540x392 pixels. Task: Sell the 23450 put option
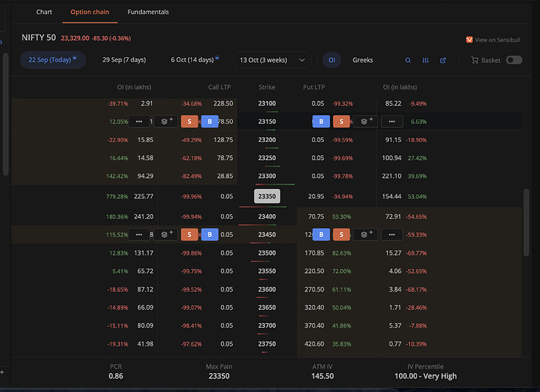(341, 234)
